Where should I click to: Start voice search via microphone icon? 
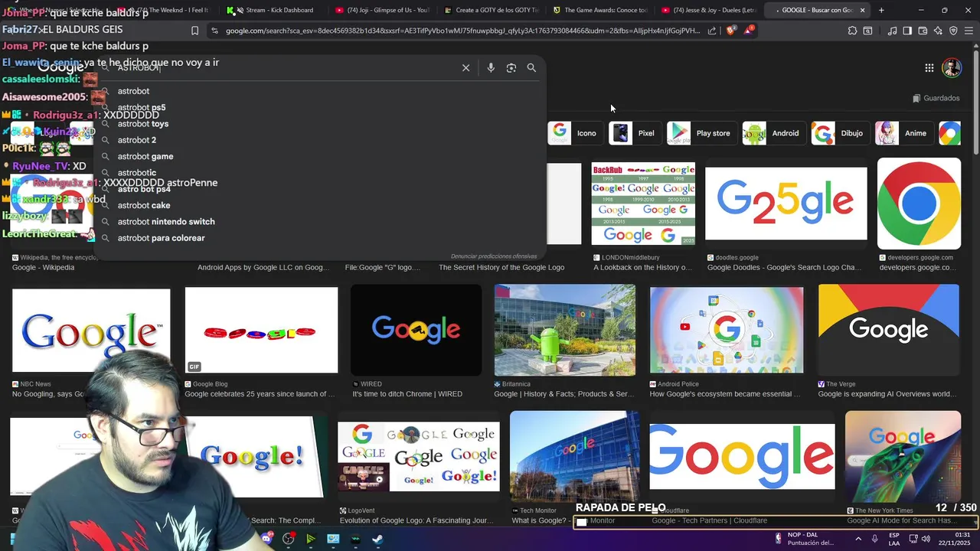click(491, 68)
